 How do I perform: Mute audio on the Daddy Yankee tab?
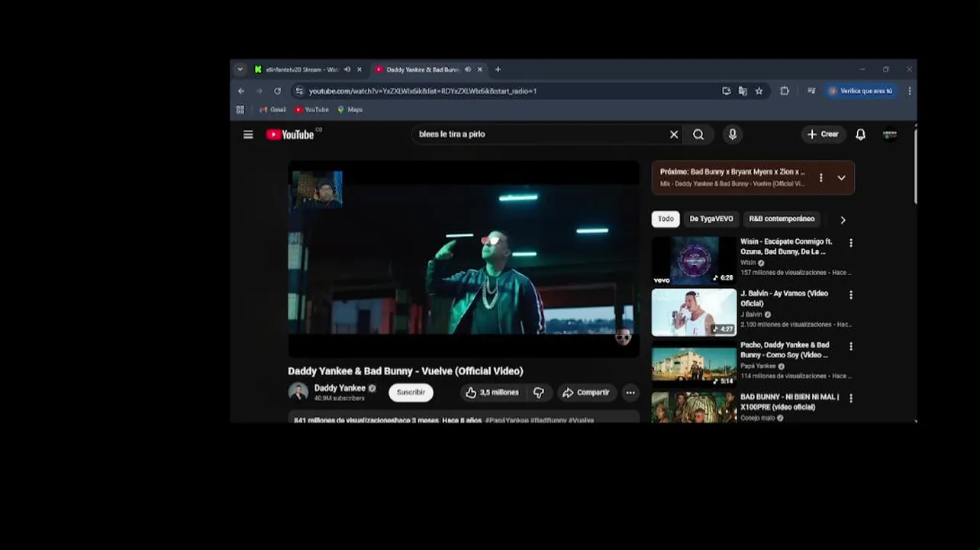(x=468, y=70)
